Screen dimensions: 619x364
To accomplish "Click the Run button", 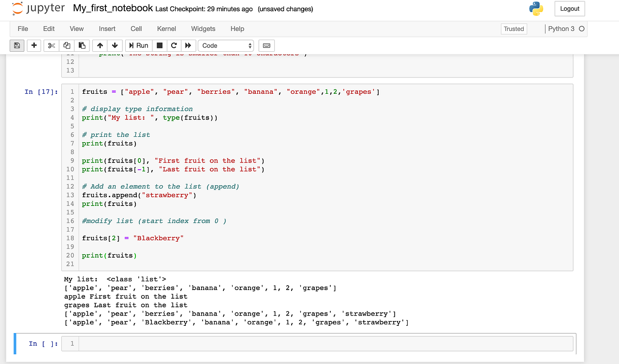I will (138, 45).
